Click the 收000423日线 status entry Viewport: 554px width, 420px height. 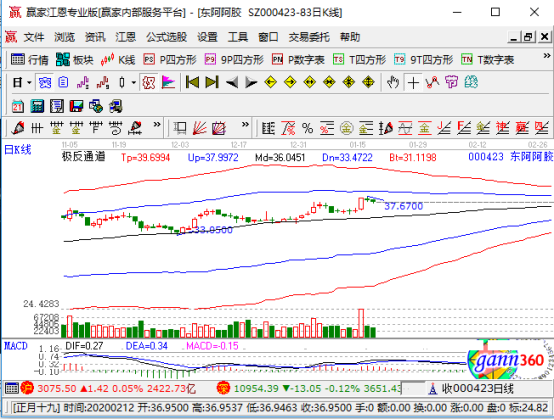478,389
